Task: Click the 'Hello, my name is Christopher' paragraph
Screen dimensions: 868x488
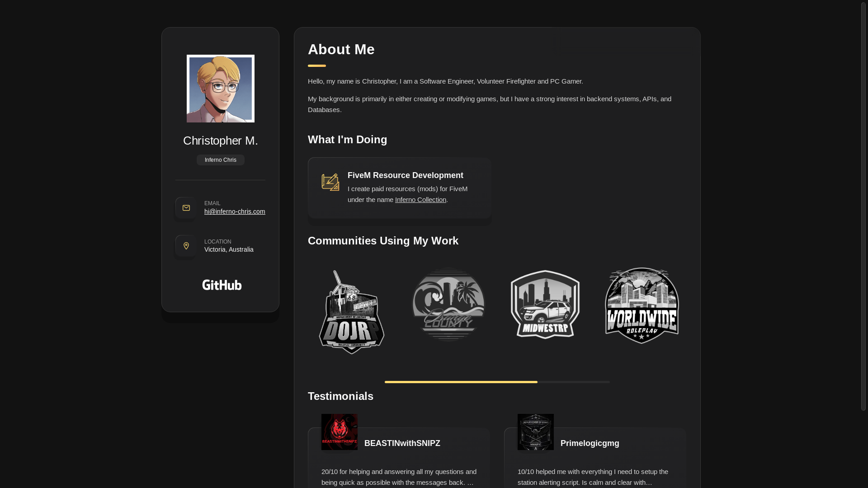Action: click(x=445, y=81)
